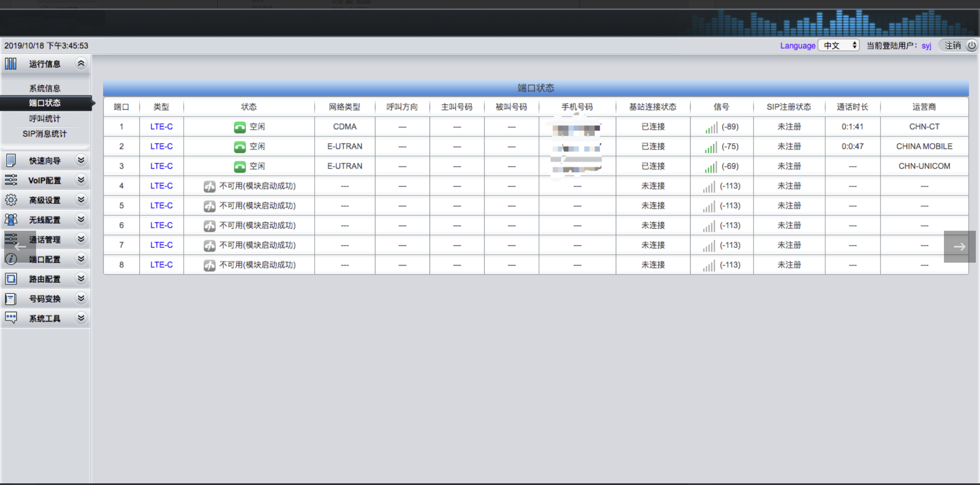Expand the 端口配置 section chevron

point(81,258)
